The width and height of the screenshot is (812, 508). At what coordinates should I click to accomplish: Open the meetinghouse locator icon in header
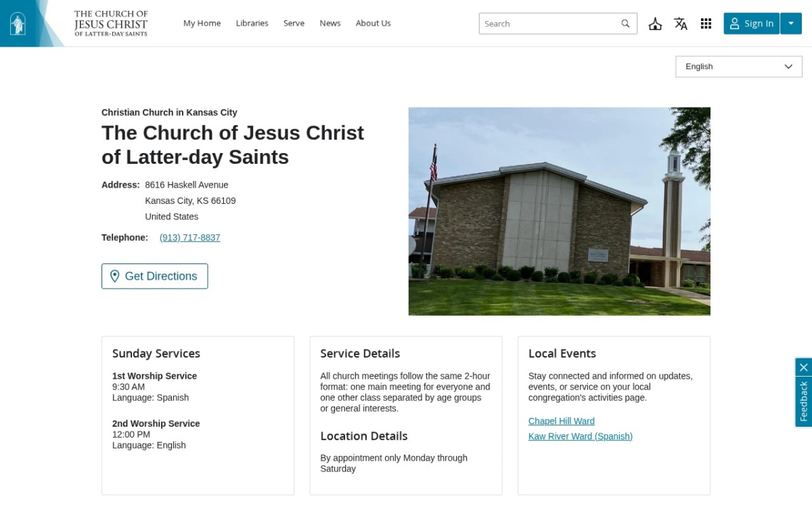(x=655, y=24)
